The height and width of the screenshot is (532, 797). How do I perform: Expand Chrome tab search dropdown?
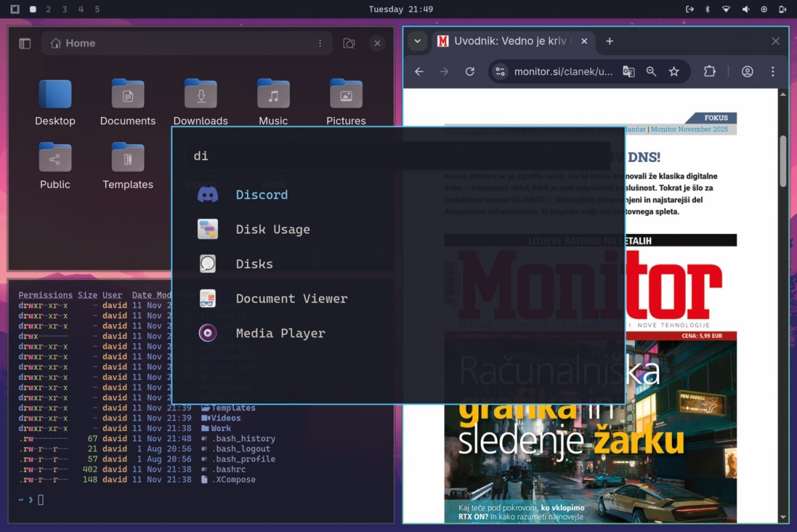[x=417, y=41]
